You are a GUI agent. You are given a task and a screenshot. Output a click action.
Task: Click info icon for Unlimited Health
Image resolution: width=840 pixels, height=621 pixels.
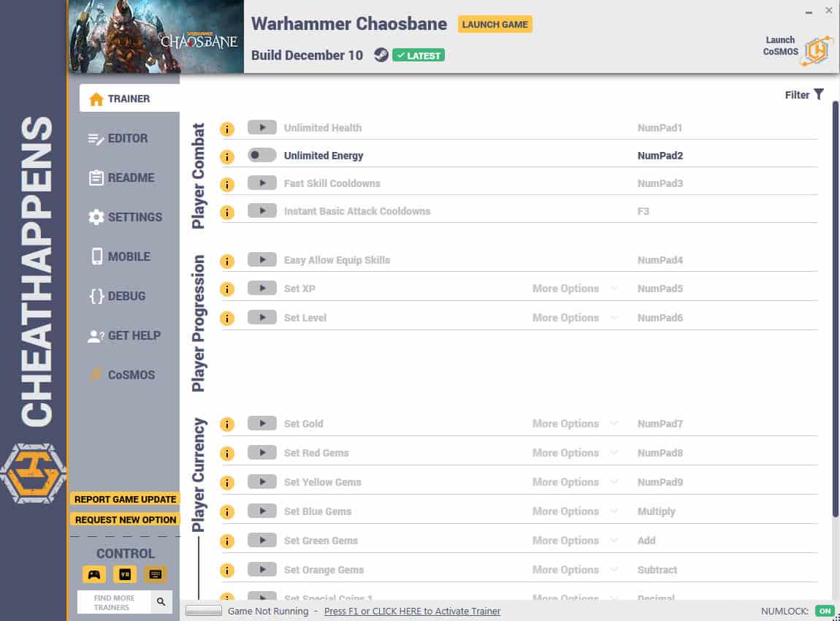pos(227,129)
